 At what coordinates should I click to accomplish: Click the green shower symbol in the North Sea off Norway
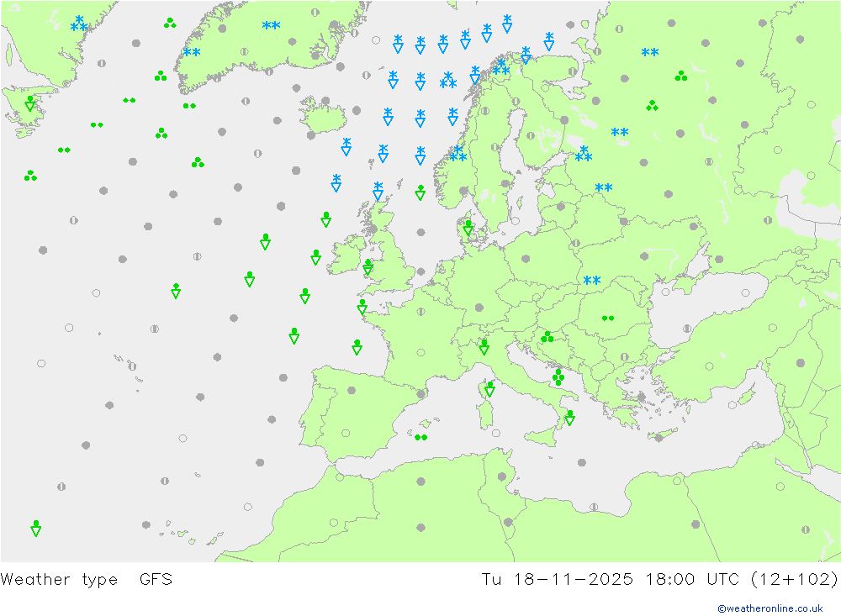click(420, 192)
